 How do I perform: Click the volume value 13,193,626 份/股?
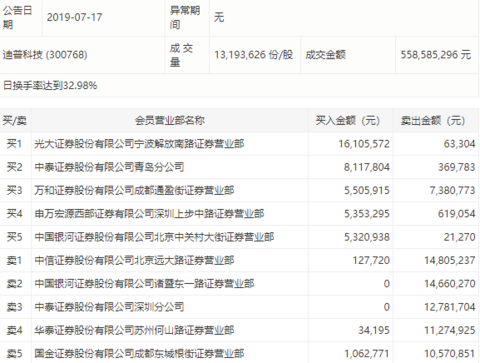coord(254,54)
